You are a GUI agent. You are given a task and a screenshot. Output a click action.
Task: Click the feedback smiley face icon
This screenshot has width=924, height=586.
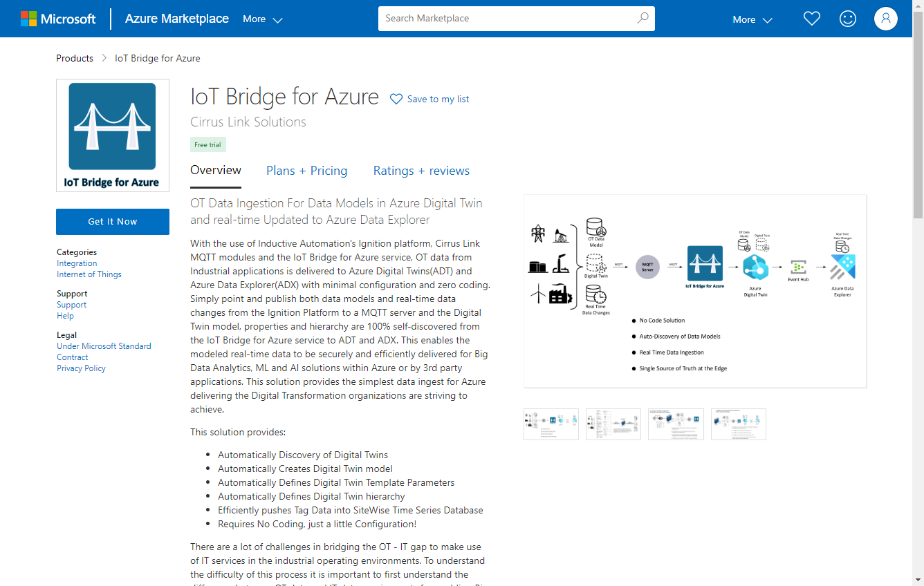(847, 19)
